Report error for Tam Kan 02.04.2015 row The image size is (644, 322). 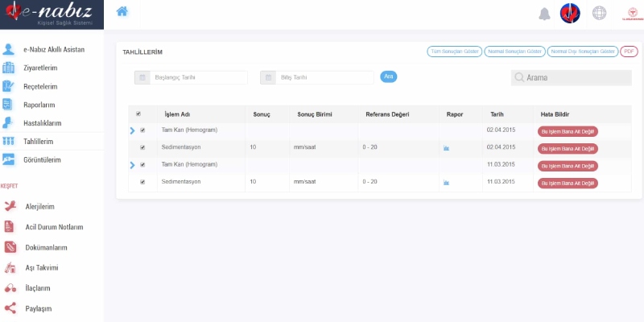tap(568, 131)
